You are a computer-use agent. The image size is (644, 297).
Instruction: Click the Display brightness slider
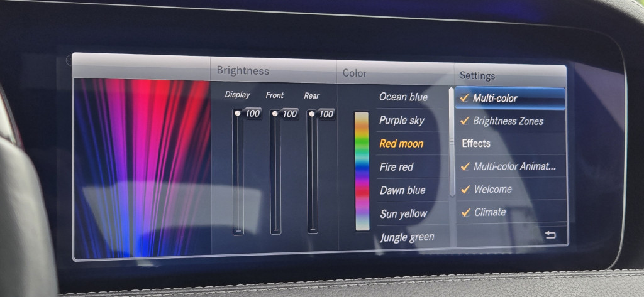[x=238, y=172]
